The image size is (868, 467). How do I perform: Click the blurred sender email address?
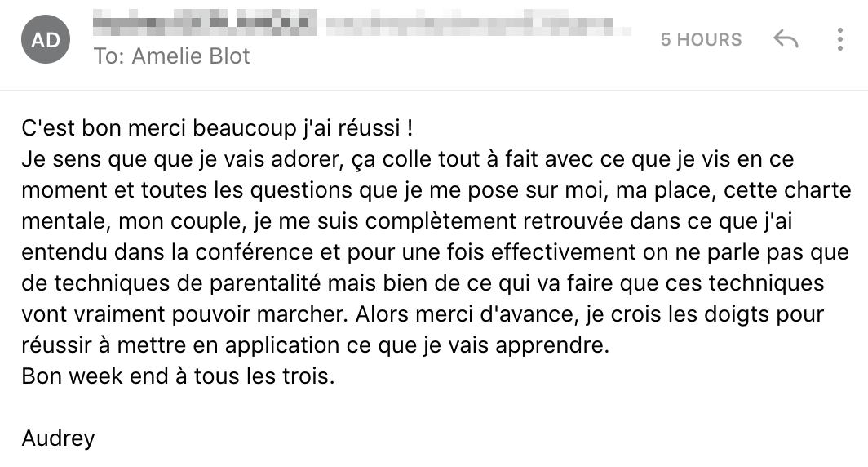tap(478, 23)
